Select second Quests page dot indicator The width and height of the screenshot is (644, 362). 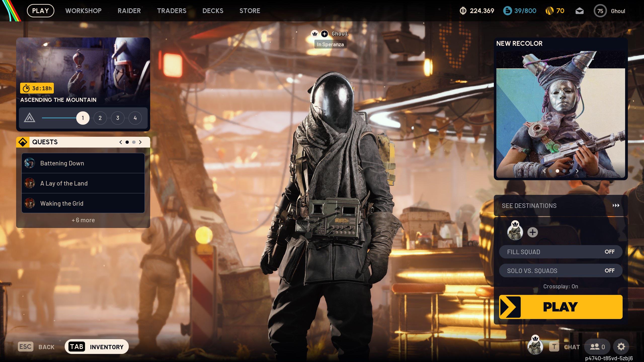point(134,142)
